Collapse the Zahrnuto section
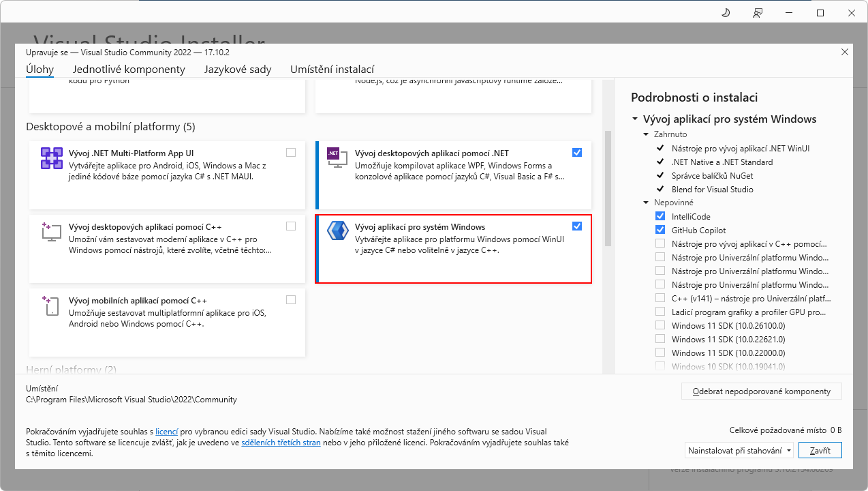 click(x=646, y=134)
